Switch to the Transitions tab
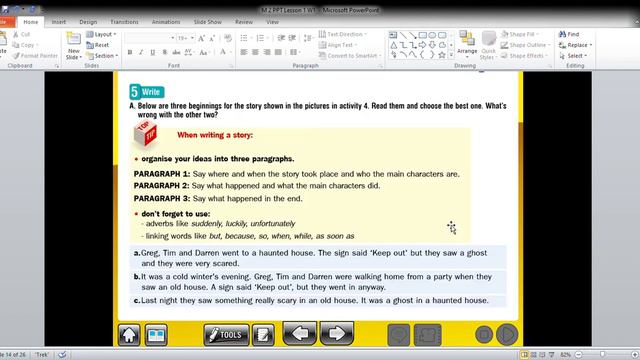640x360 pixels. click(124, 22)
